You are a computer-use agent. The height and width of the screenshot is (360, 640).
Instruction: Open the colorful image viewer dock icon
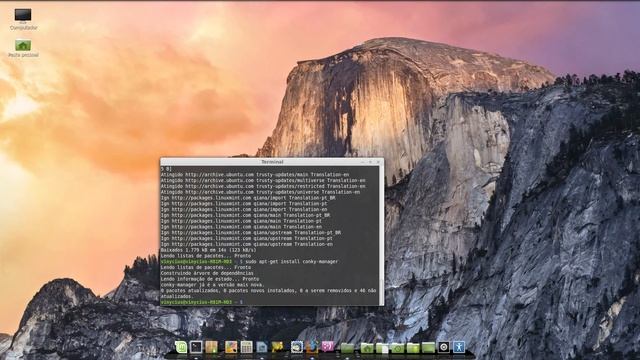[x=231, y=347]
